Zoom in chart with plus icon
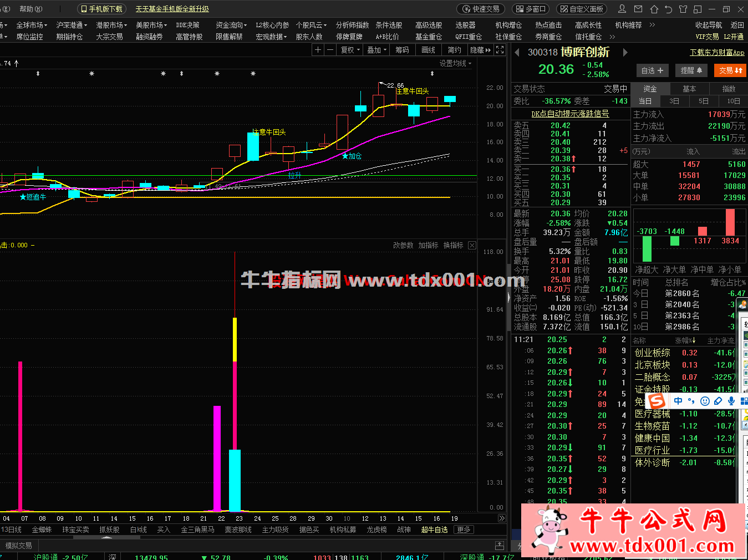Image resolution: width=748 pixels, height=560 pixels. coord(318,50)
